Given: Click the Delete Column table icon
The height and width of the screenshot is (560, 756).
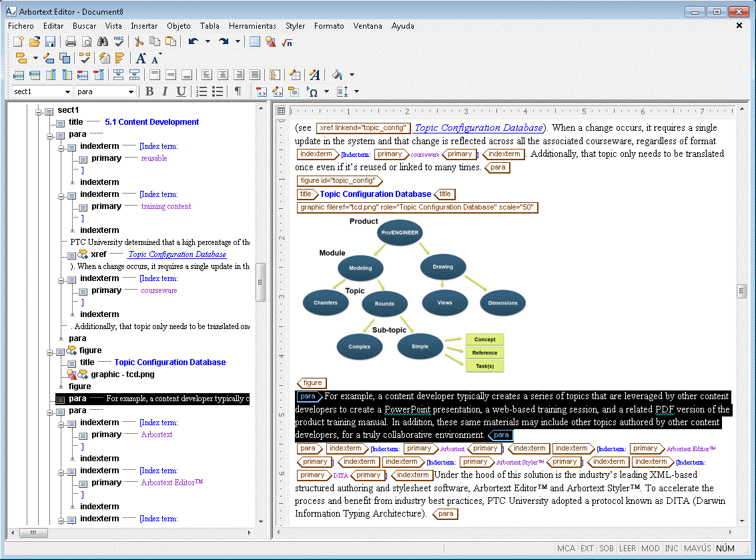Looking at the screenshot, I should (x=99, y=75).
